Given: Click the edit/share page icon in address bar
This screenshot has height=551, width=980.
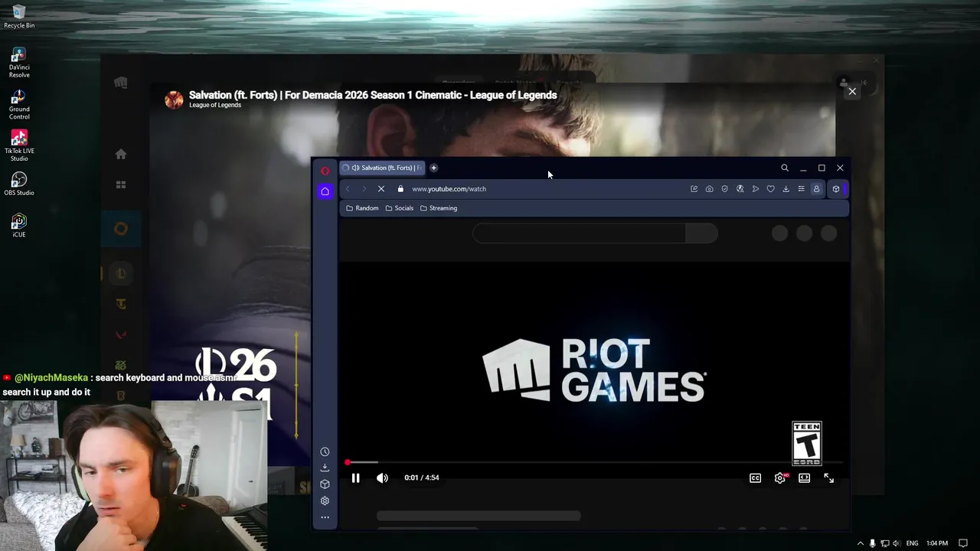Looking at the screenshot, I should pos(694,189).
